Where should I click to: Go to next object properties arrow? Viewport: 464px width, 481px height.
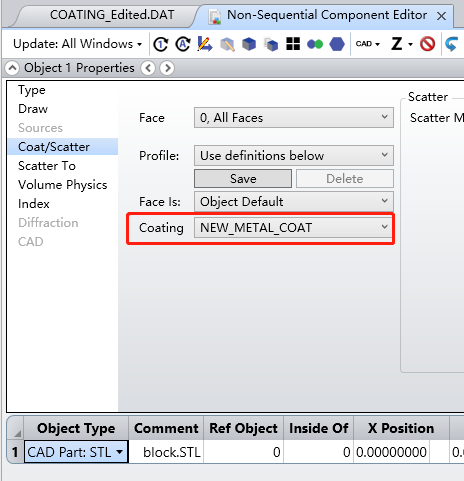tap(167, 68)
